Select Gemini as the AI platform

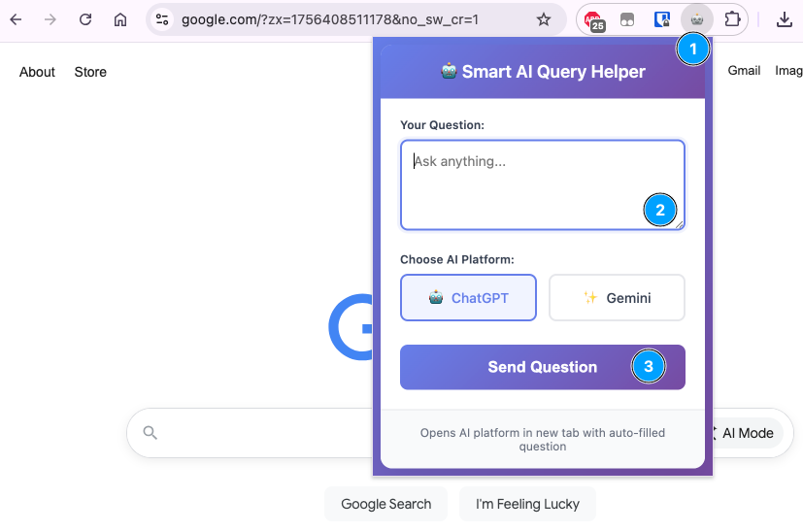click(x=617, y=298)
